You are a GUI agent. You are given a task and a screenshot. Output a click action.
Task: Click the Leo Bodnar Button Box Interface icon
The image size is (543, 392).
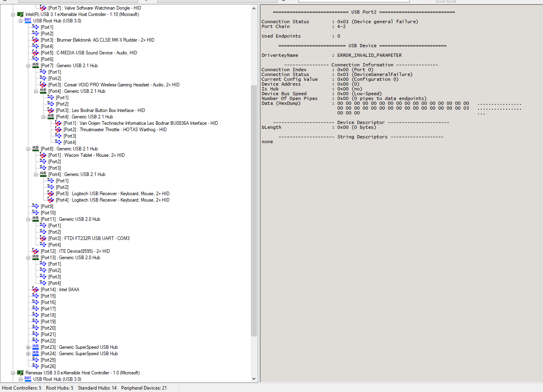coord(50,110)
